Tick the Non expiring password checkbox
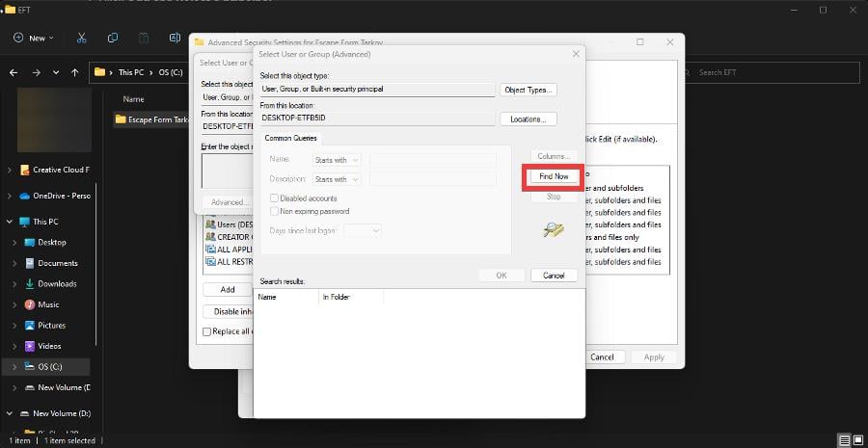 click(x=274, y=211)
